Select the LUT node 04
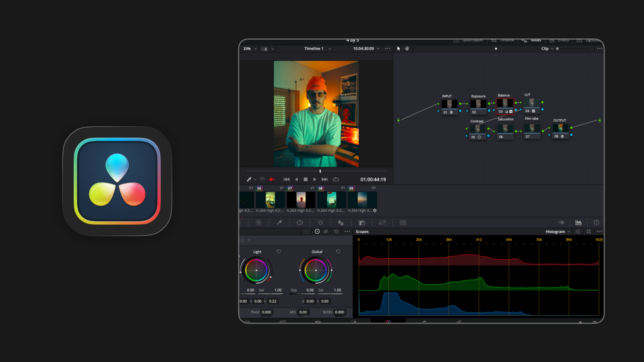Image resolution: width=644 pixels, height=362 pixels. tap(531, 105)
